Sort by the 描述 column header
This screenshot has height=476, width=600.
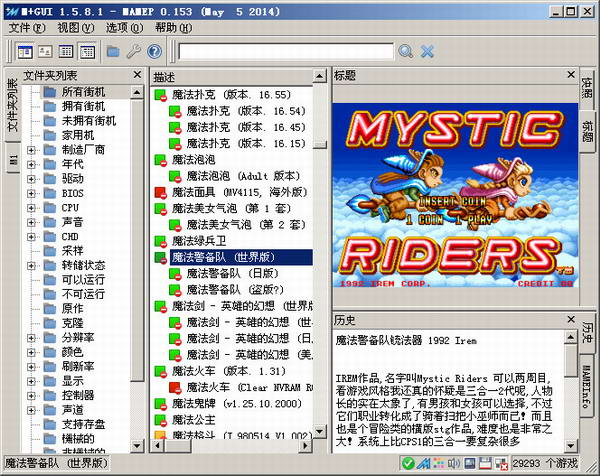click(232, 77)
